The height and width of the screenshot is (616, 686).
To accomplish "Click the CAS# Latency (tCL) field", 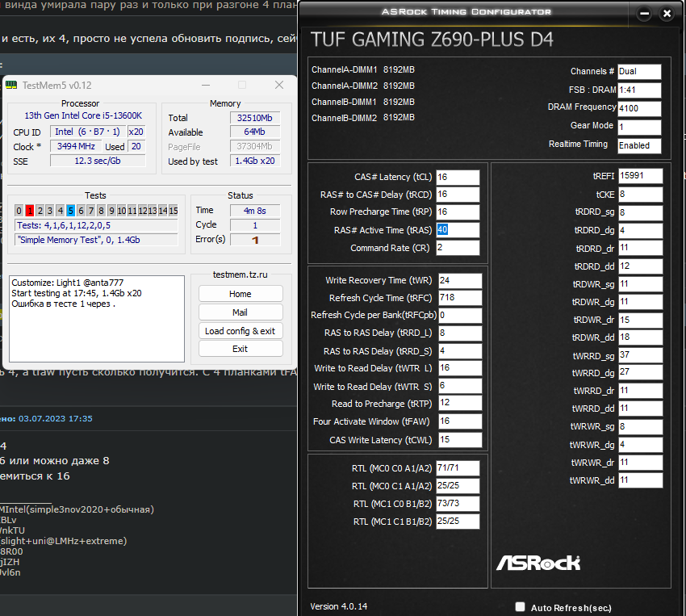I will (x=458, y=177).
